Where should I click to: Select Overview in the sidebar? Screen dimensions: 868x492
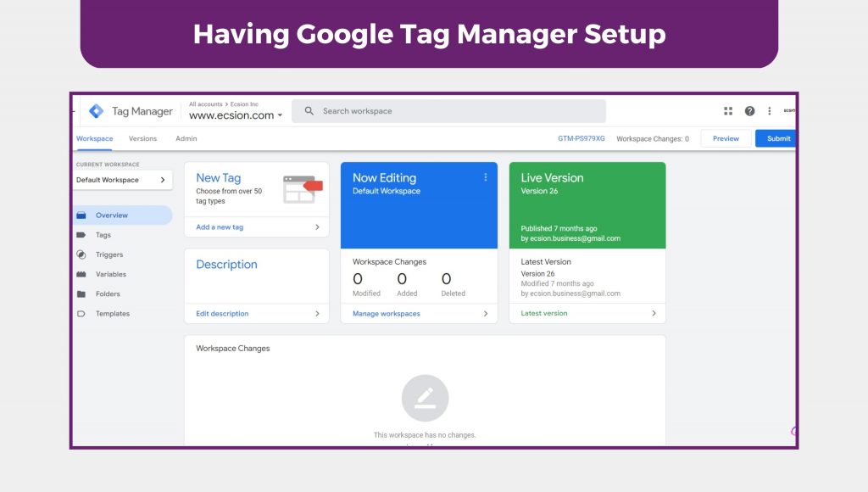coord(122,215)
